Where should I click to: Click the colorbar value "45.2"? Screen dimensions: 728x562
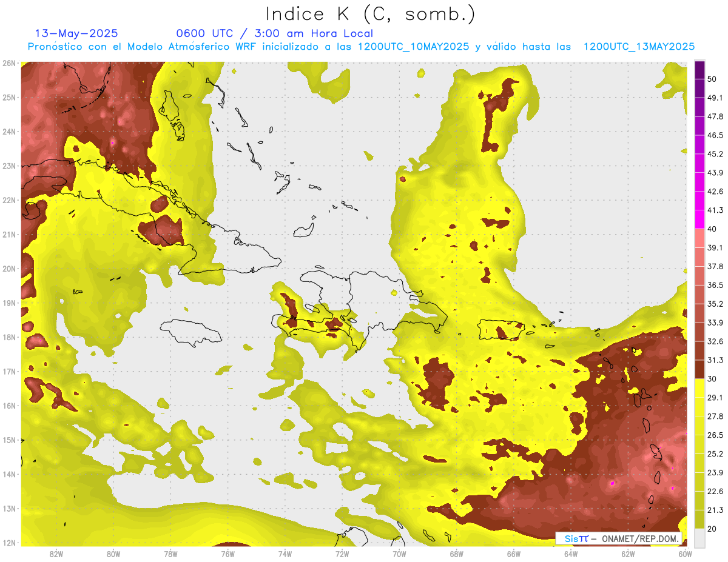click(x=716, y=154)
